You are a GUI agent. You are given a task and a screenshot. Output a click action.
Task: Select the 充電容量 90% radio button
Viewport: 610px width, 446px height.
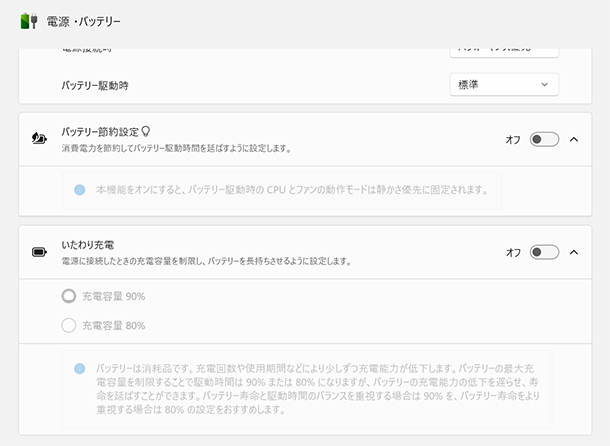coord(69,296)
